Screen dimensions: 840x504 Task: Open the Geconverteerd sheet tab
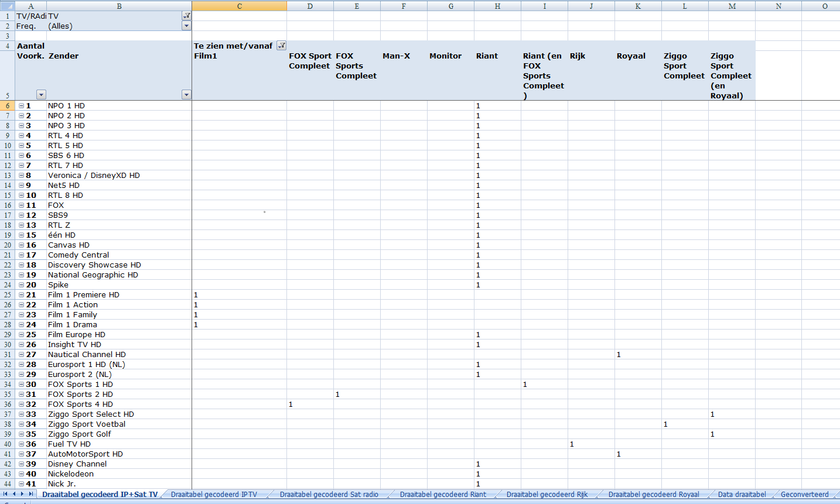pyautogui.click(x=804, y=495)
